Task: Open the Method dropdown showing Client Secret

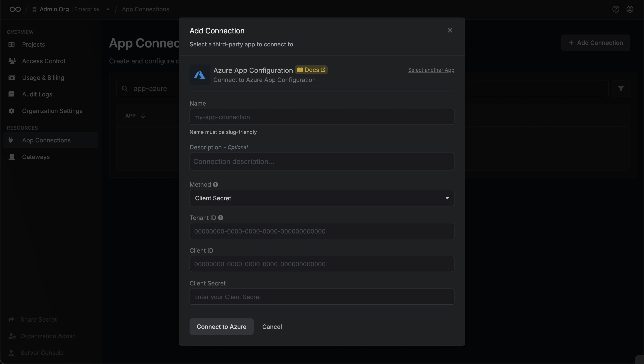Action: click(x=322, y=198)
